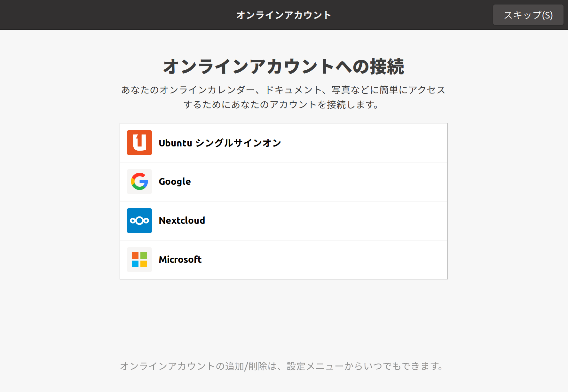Skip setup with the スキップ(S) button
568x392 pixels.
[x=528, y=15]
